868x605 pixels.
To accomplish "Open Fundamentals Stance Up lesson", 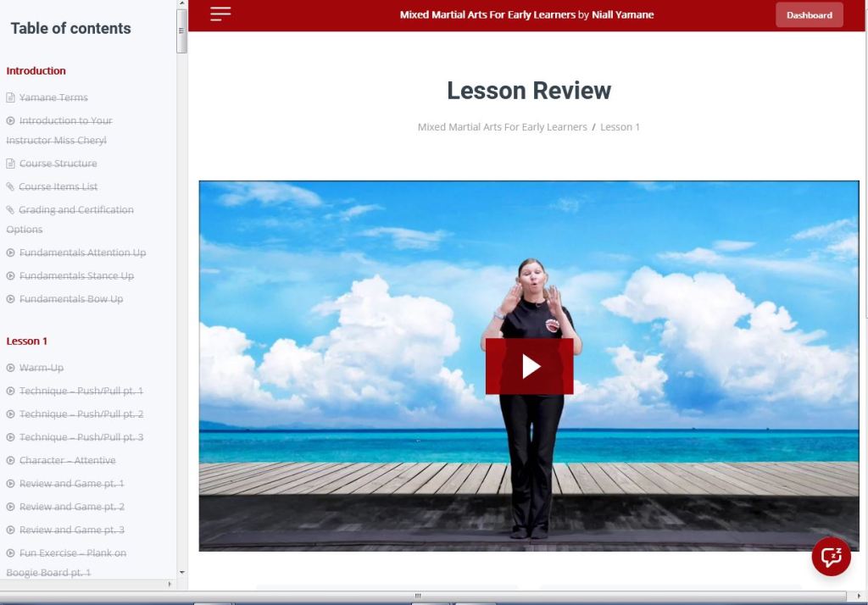I will [76, 276].
